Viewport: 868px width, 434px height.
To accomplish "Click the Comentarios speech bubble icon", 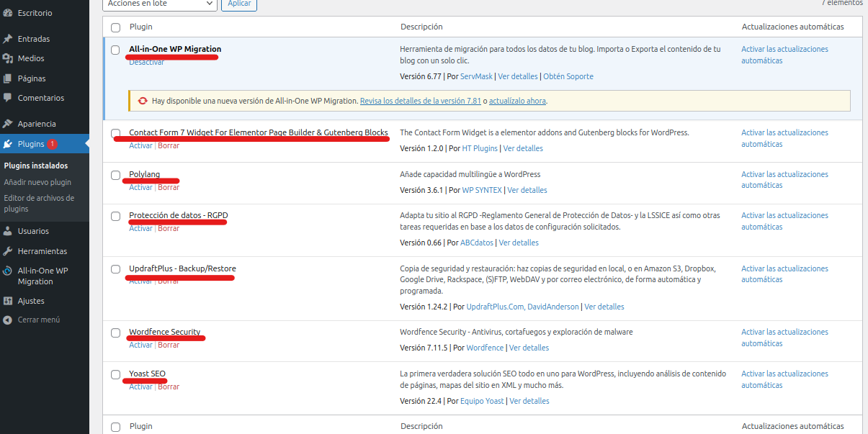I will point(8,98).
